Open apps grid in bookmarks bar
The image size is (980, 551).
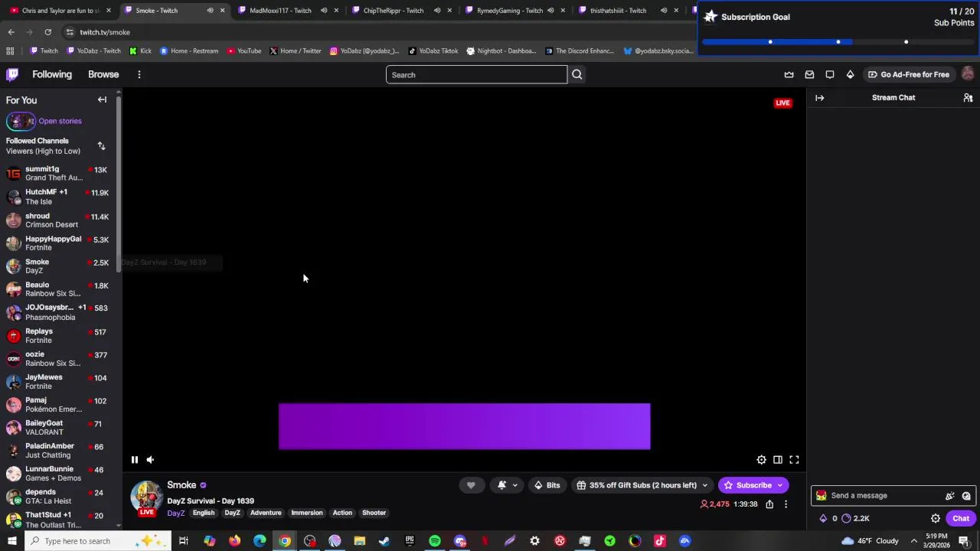10,51
